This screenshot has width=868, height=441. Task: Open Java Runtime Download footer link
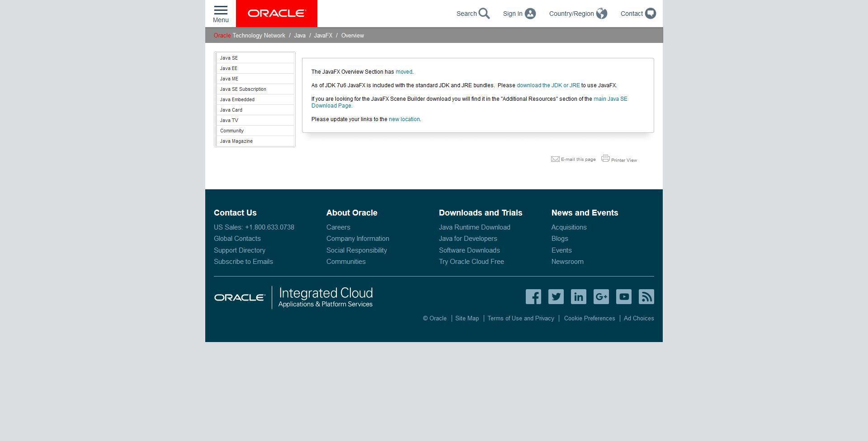tap(475, 227)
